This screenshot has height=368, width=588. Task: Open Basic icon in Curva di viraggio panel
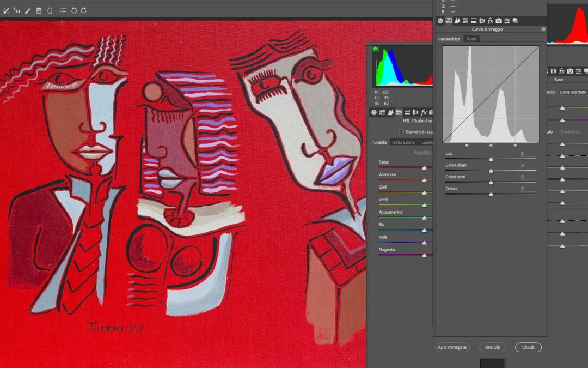click(440, 21)
